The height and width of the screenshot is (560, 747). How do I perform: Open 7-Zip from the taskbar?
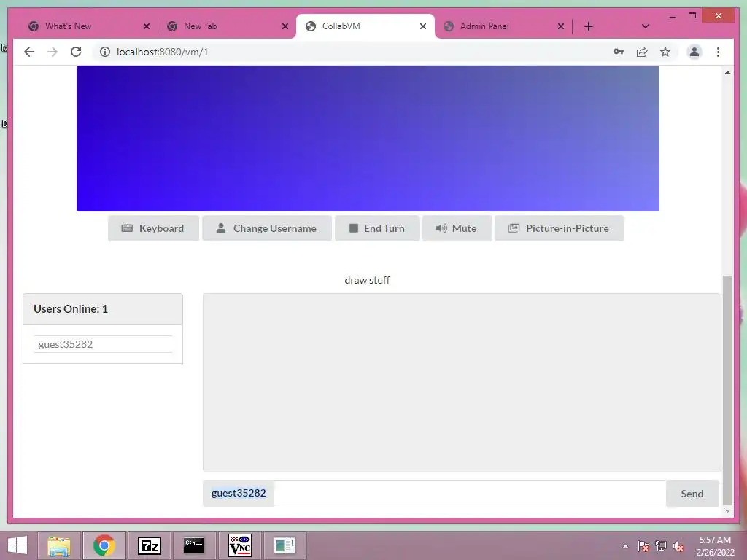(149, 545)
